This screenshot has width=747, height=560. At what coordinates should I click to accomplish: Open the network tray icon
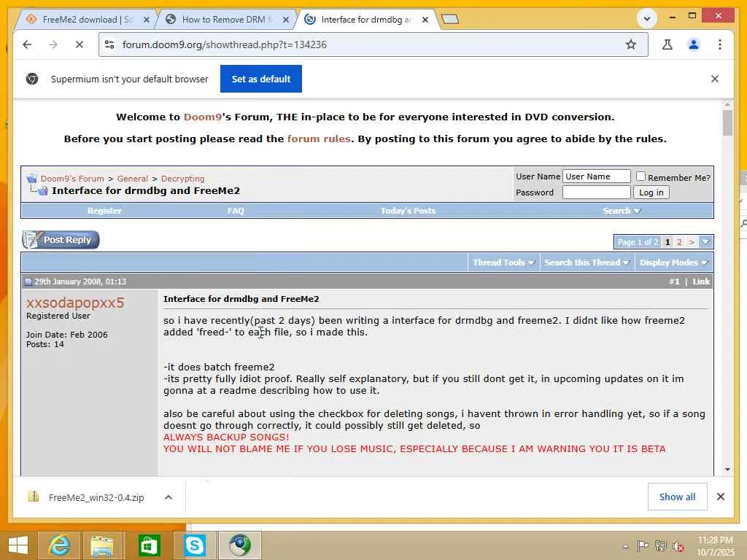point(660,545)
